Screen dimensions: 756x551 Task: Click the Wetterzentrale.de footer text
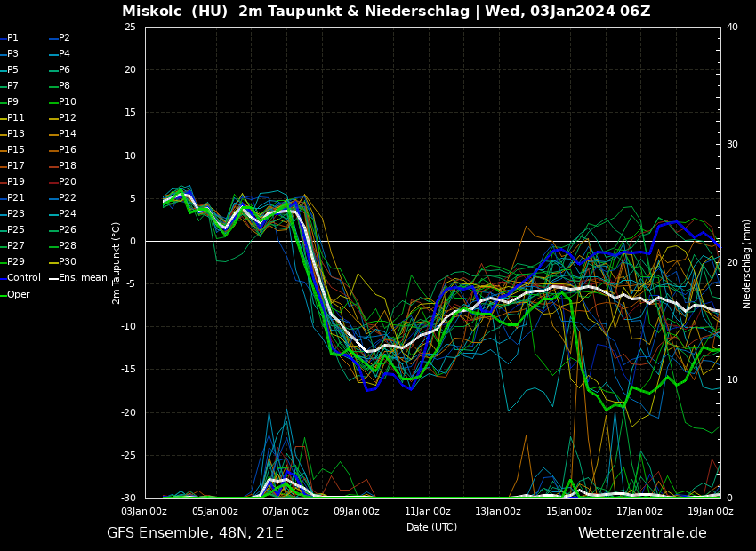click(x=642, y=533)
